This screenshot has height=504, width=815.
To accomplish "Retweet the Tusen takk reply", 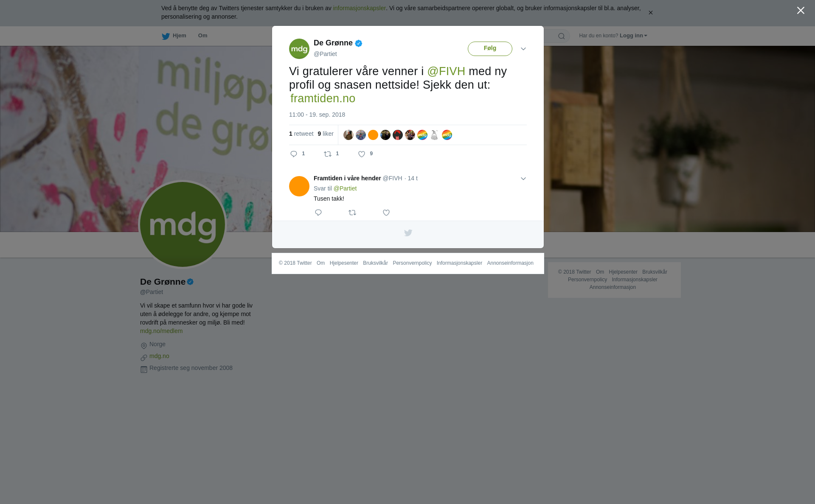I will (352, 213).
